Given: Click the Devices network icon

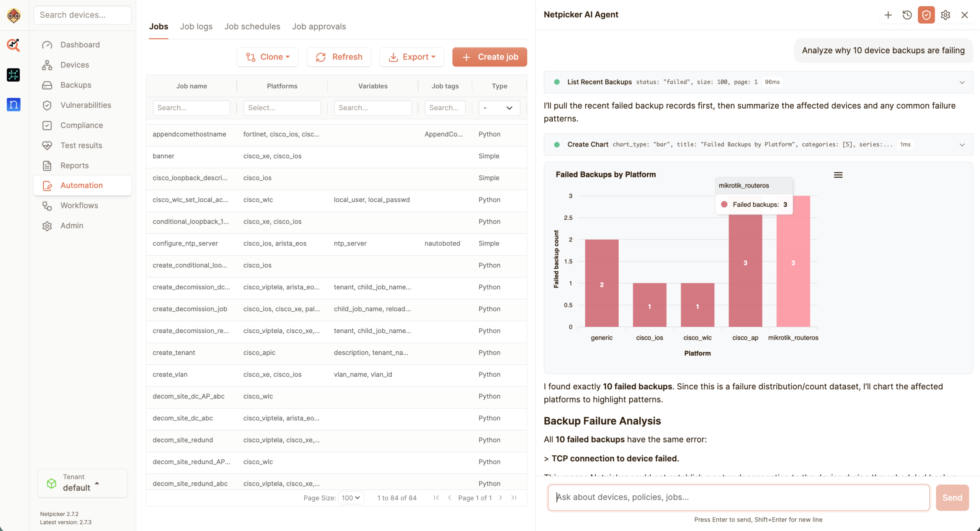Looking at the screenshot, I should (x=47, y=65).
